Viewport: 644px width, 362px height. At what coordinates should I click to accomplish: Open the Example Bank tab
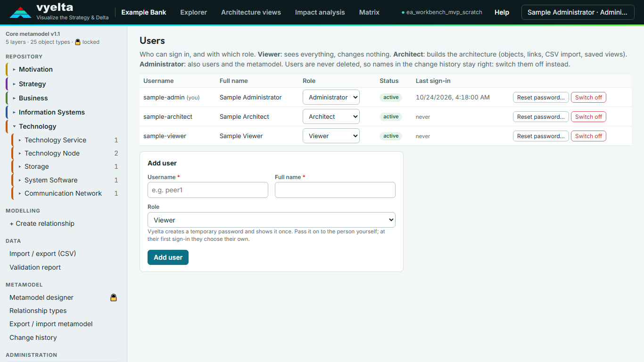pyautogui.click(x=144, y=12)
